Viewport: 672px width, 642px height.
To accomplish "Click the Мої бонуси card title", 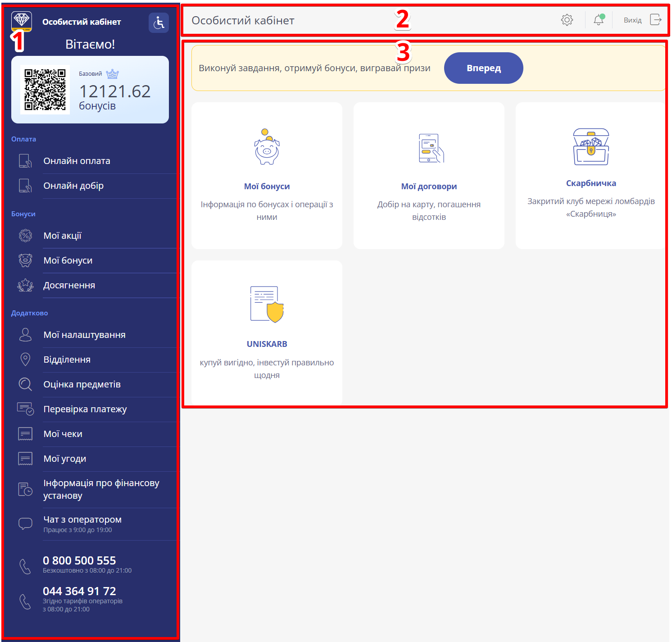I will tap(267, 187).
